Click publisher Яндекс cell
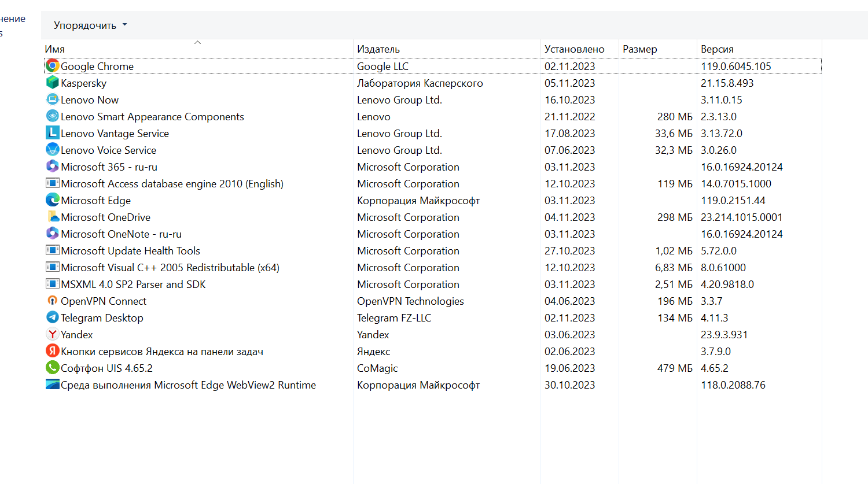 coord(373,352)
